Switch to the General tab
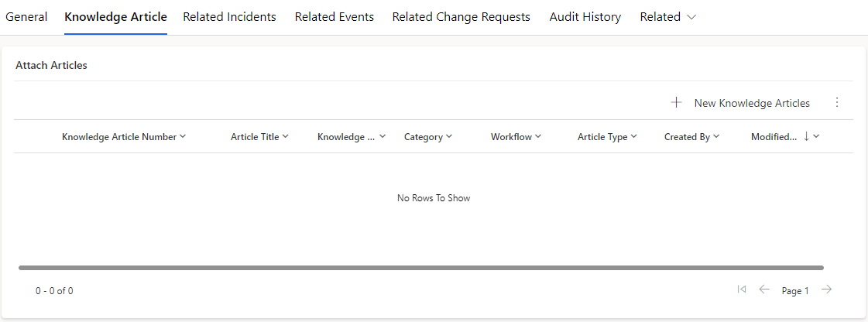This screenshot has height=322, width=868. click(x=26, y=17)
